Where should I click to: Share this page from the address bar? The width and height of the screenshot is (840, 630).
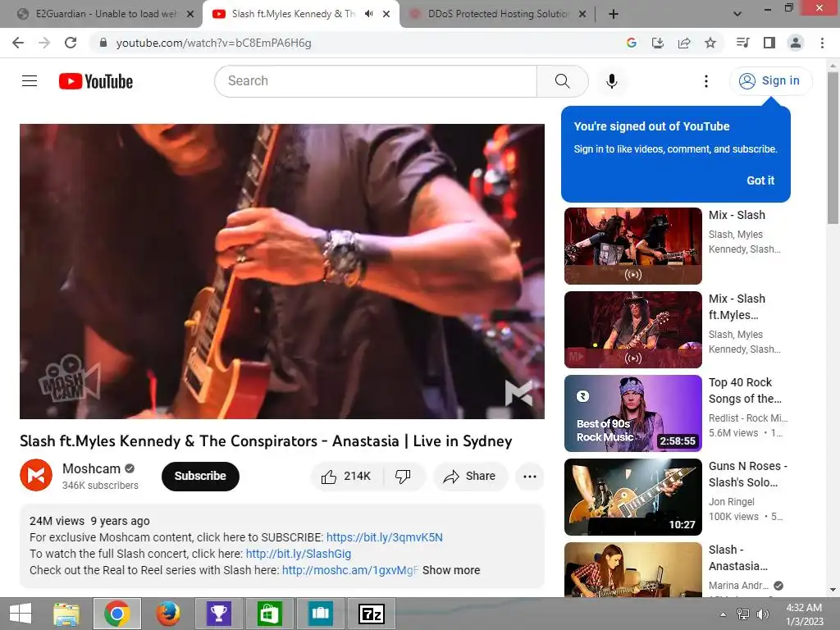[684, 43]
